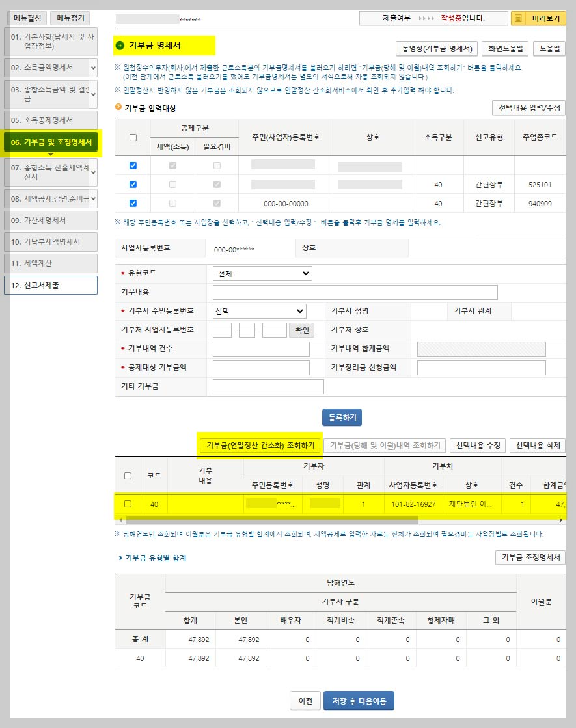Open menu 09. 가산세명세서
The image size is (576, 728).
click(x=51, y=221)
